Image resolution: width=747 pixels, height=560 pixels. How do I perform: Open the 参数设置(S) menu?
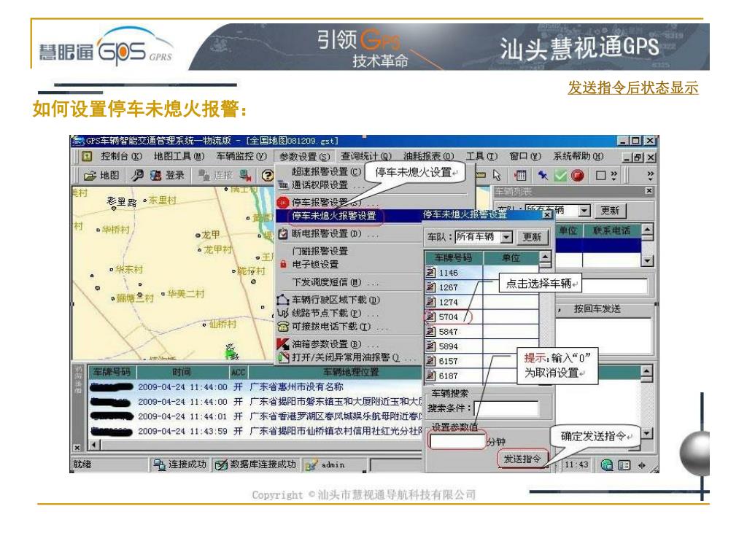click(304, 156)
